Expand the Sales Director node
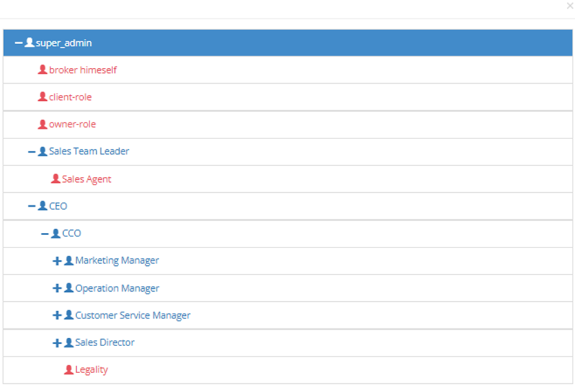575x392 pixels. (57, 343)
